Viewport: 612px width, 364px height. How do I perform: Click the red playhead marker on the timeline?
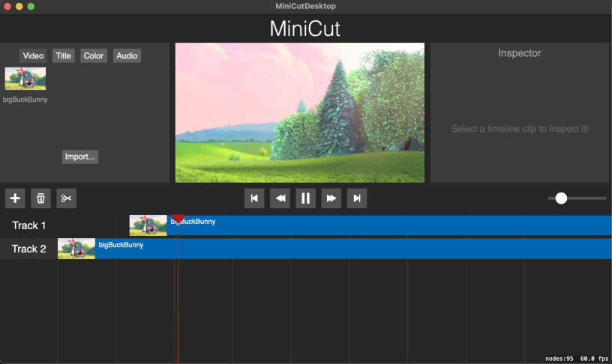178,219
